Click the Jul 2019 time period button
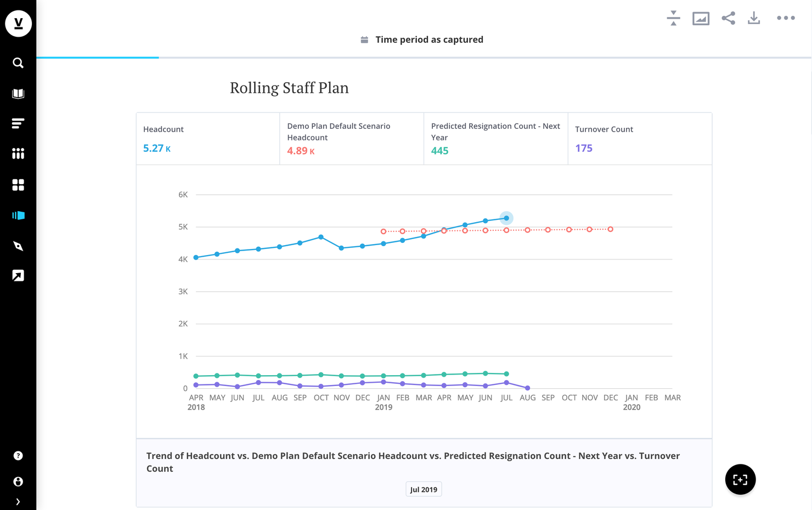 point(424,489)
